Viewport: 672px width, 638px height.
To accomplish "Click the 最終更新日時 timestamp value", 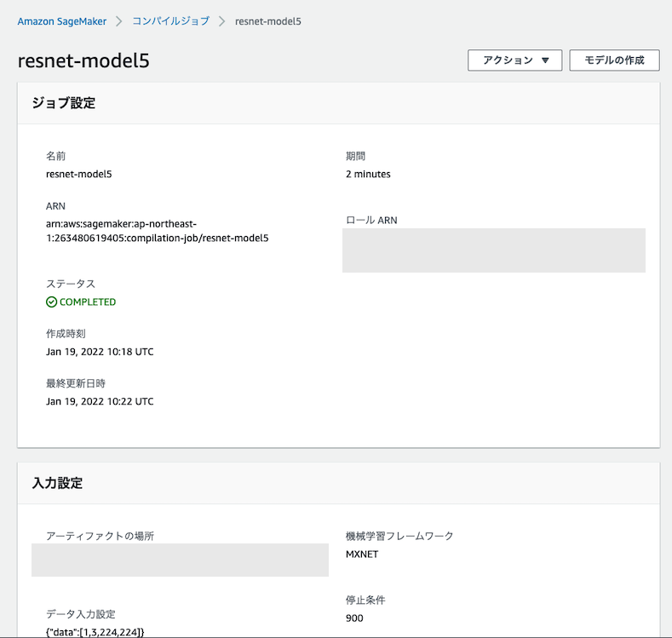I will point(100,401).
